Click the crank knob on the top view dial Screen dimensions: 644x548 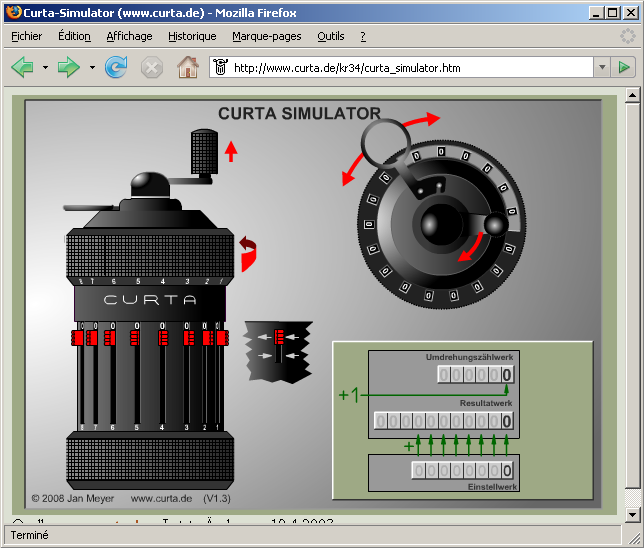coord(496,224)
